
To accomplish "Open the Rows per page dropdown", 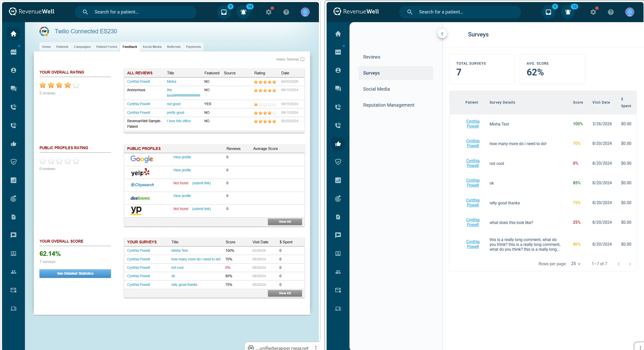I will tap(576, 264).
